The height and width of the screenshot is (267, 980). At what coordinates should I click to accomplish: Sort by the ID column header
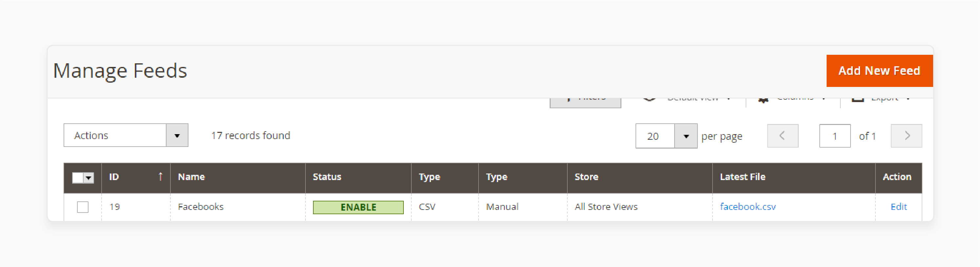pyautogui.click(x=136, y=177)
